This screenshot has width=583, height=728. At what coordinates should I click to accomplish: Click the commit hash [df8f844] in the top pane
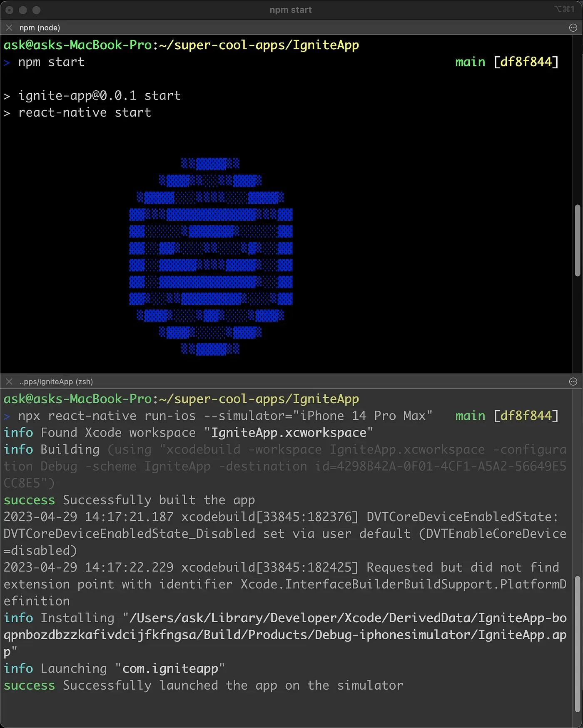coord(526,62)
